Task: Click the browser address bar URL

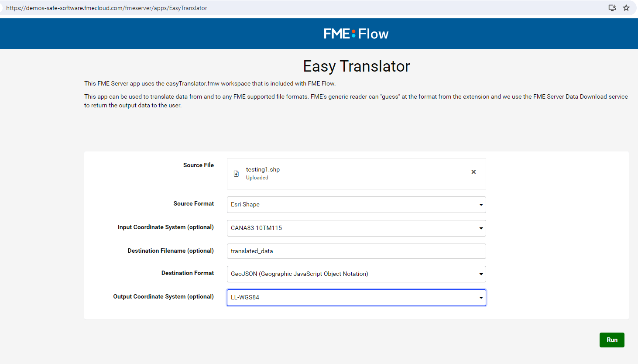Action: [106, 8]
